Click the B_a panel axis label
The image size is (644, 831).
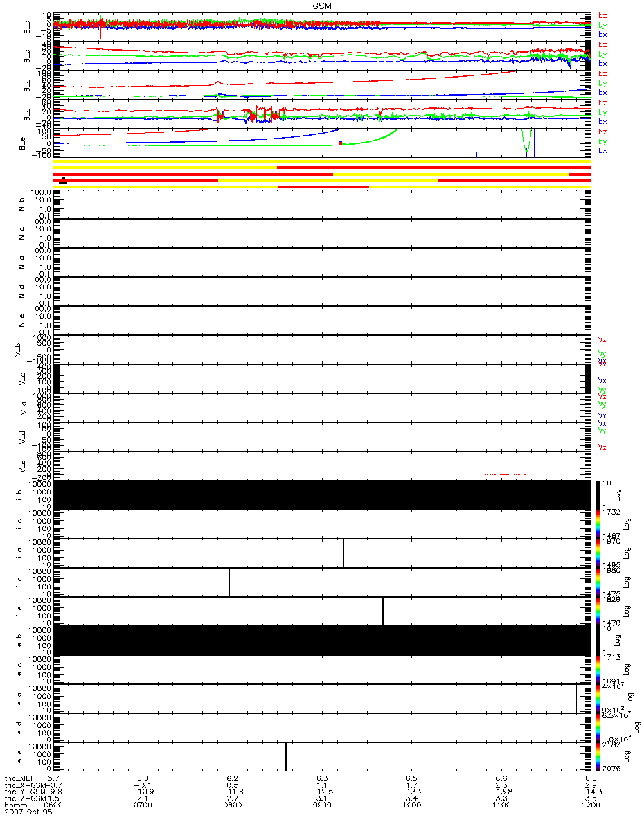click(x=28, y=85)
